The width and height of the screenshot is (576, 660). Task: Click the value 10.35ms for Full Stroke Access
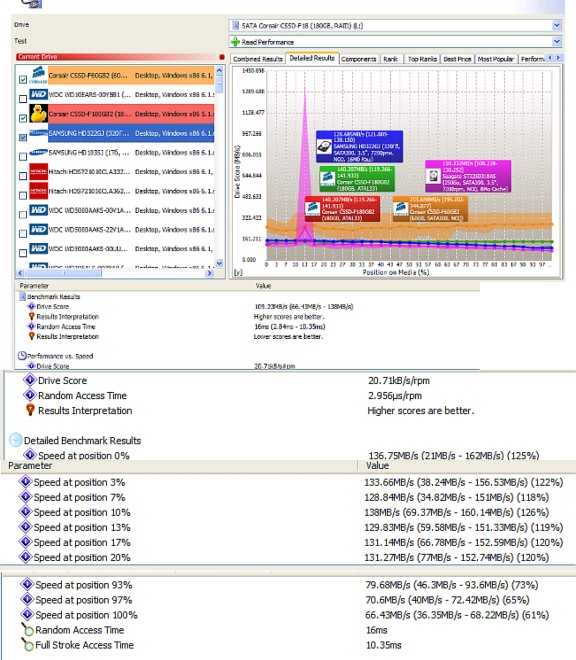[384, 645]
